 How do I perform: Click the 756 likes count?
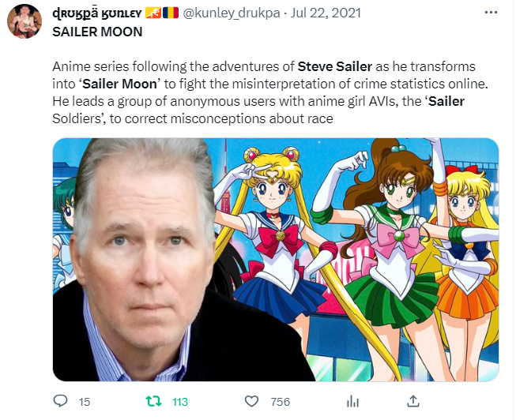pyautogui.click(x=281, y=402)
